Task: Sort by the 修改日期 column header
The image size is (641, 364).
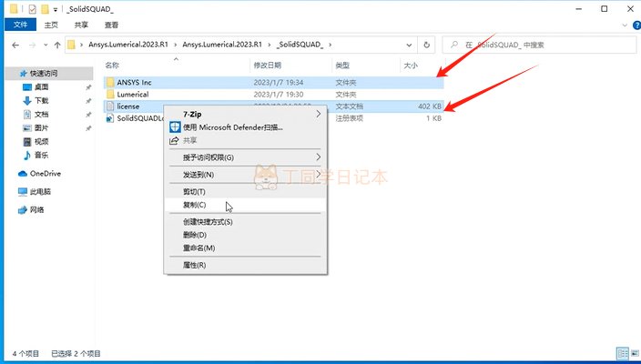Action: (x=268, y=65)
